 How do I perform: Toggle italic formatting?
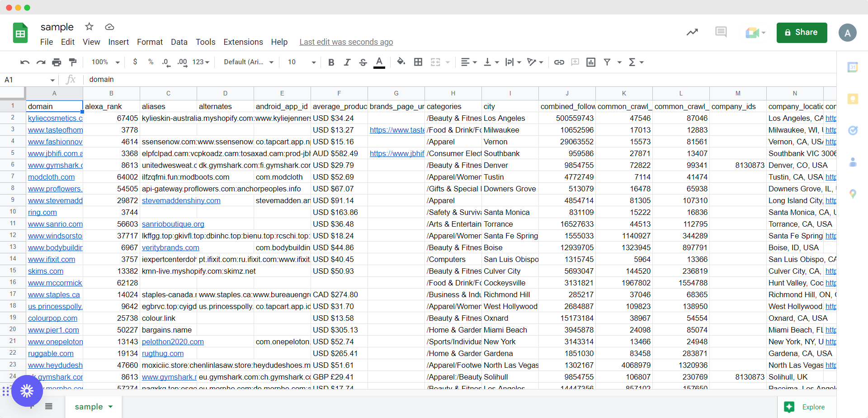[x=347, y=62]
